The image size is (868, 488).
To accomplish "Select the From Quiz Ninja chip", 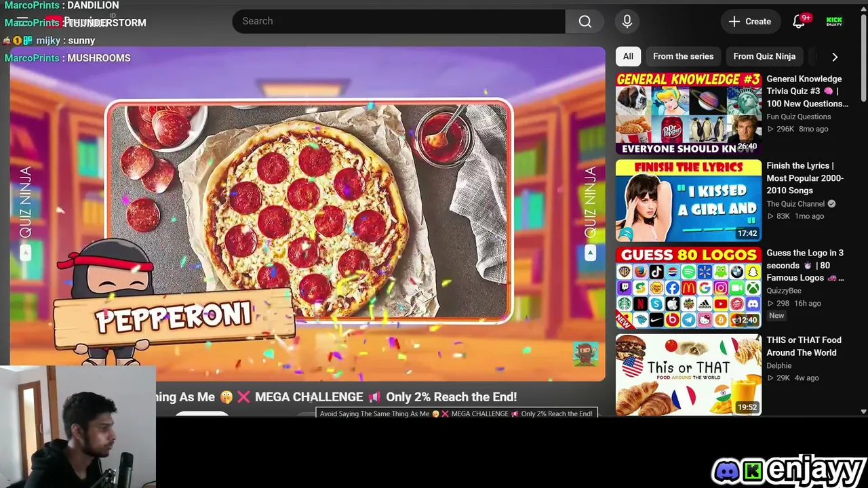I will pos(764,56).
